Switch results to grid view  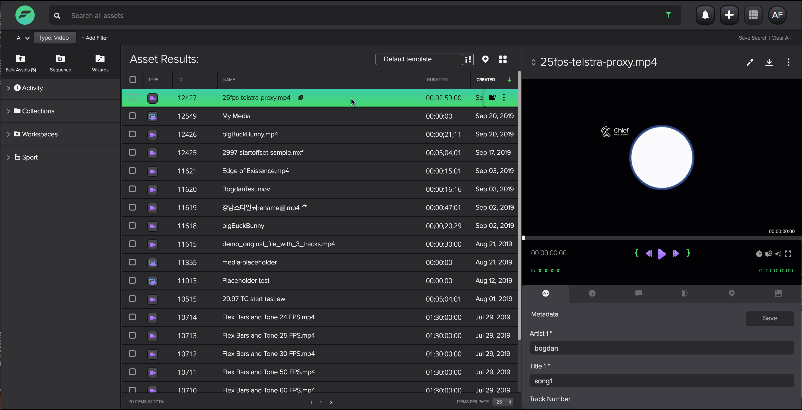click(x=503, y=60)
